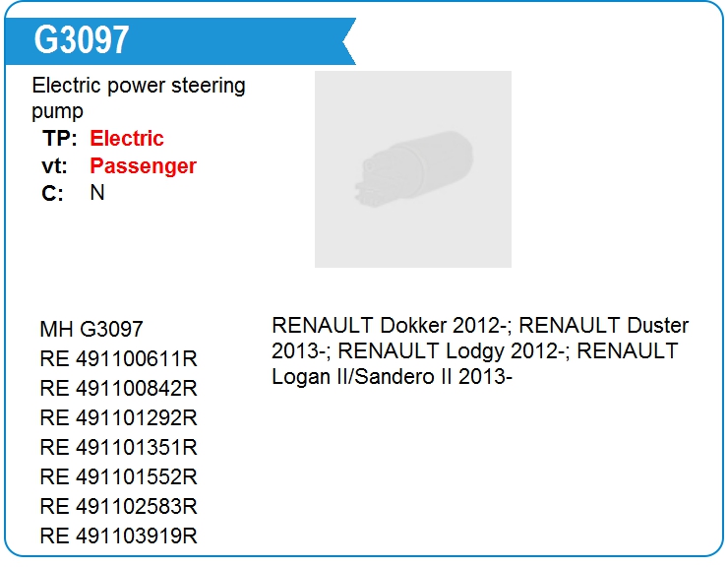The width and height of the screenshot is (728, 567).
Task: Click the TP: label
Action: point(59,138)
